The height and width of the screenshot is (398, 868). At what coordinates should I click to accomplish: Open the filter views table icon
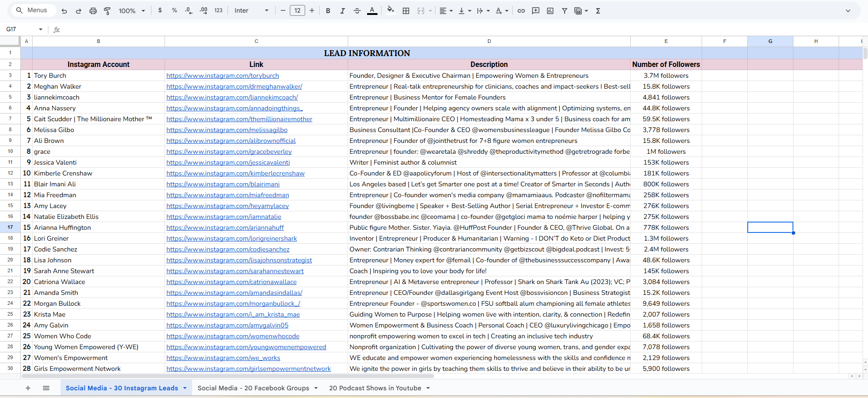point(578,11)
